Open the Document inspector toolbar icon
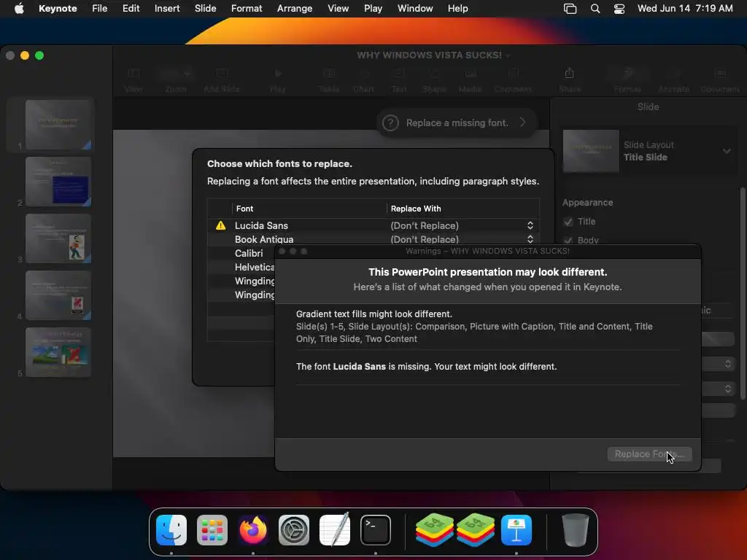The width and height of the screenshot is (747, 560). 720,74
